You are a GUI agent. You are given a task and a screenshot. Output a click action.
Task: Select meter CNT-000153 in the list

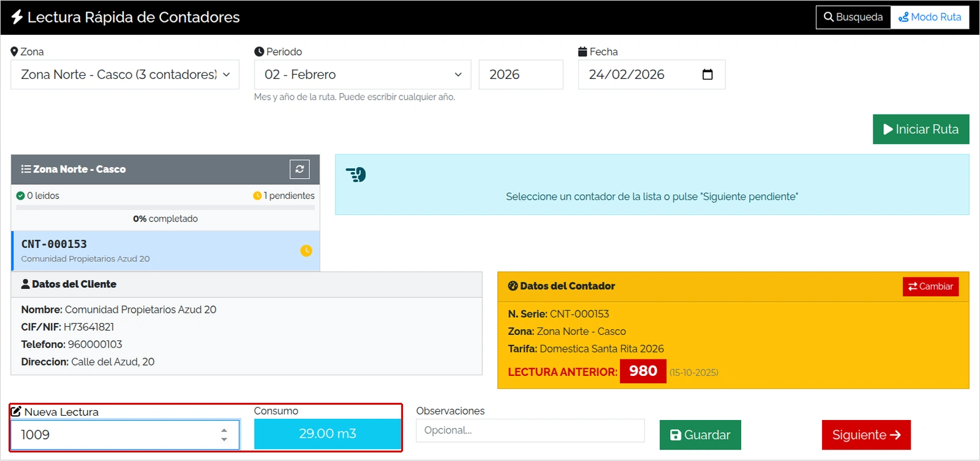tap(165, 251)
